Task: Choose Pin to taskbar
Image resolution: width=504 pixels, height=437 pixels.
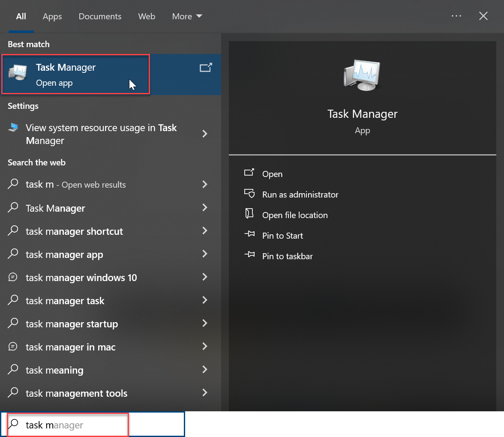Action: (287, 256)
